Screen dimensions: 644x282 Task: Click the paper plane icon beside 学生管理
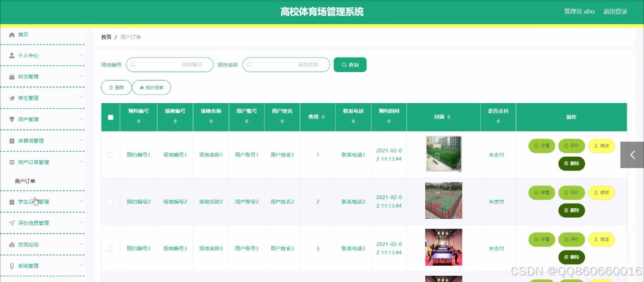coord(12,98)
